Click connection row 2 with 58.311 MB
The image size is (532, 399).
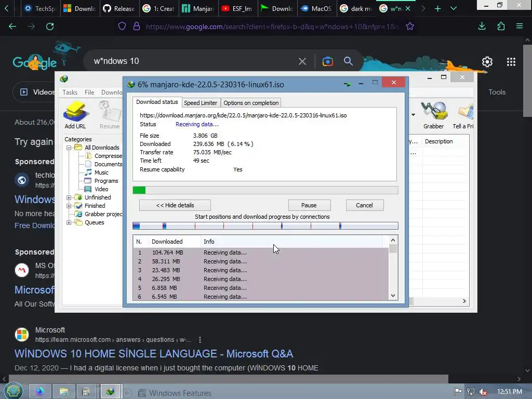pos(261,261)
